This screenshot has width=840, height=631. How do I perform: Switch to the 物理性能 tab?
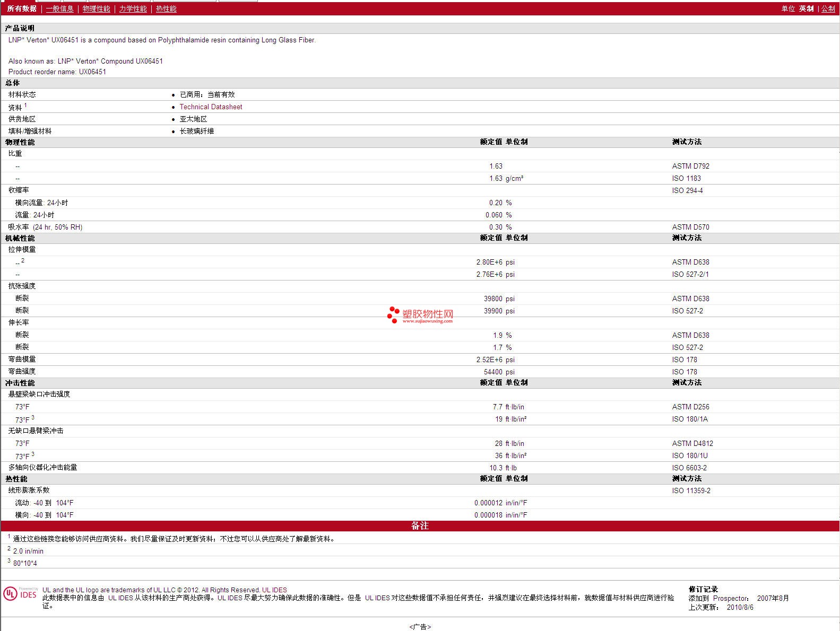[x=97, y=9]
